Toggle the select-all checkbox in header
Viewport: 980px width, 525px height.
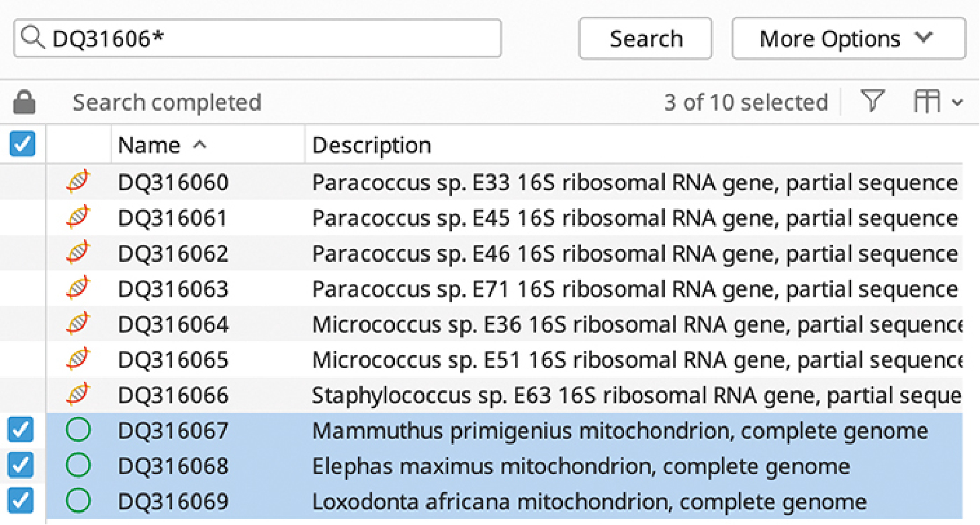tap(22, 144)
